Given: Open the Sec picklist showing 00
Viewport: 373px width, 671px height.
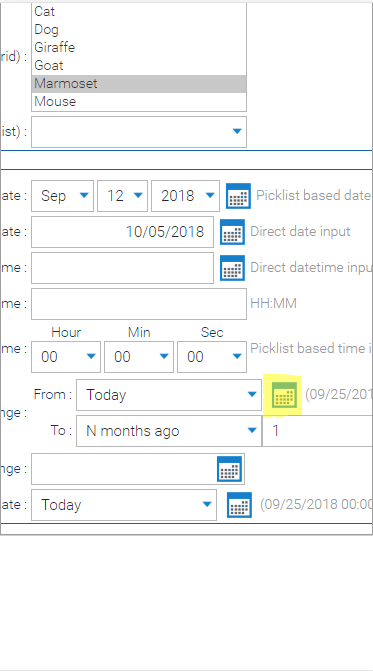Looking at the screenshot, I should coord(212,357).
